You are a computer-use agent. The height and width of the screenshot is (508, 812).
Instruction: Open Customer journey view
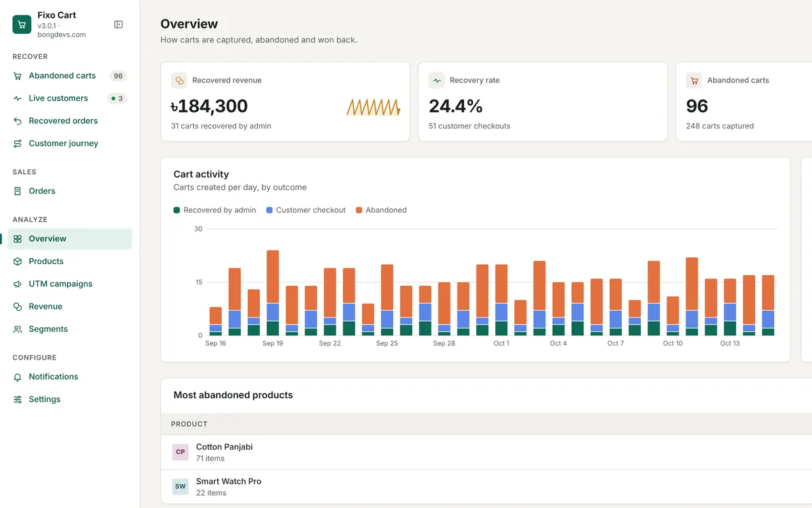point(70,144)
